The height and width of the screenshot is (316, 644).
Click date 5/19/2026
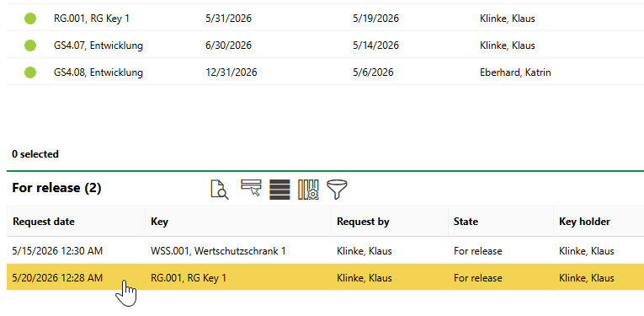(x=375, y=19)
